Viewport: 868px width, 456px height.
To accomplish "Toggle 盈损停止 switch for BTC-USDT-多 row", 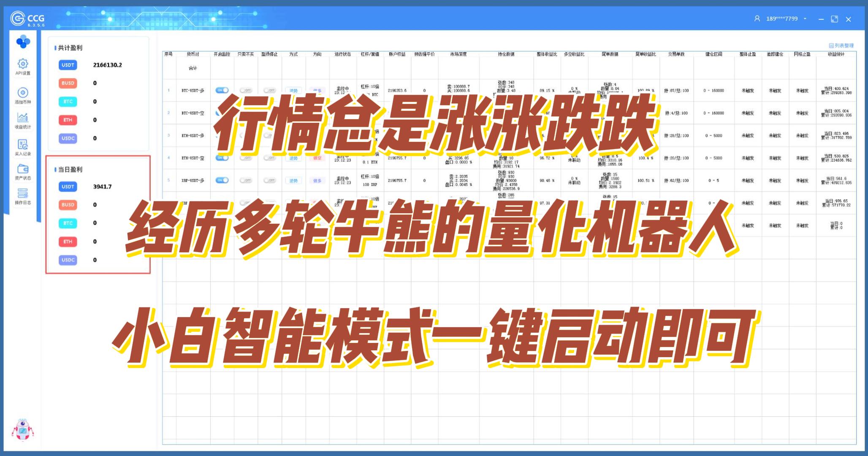I will coord(269,90).
